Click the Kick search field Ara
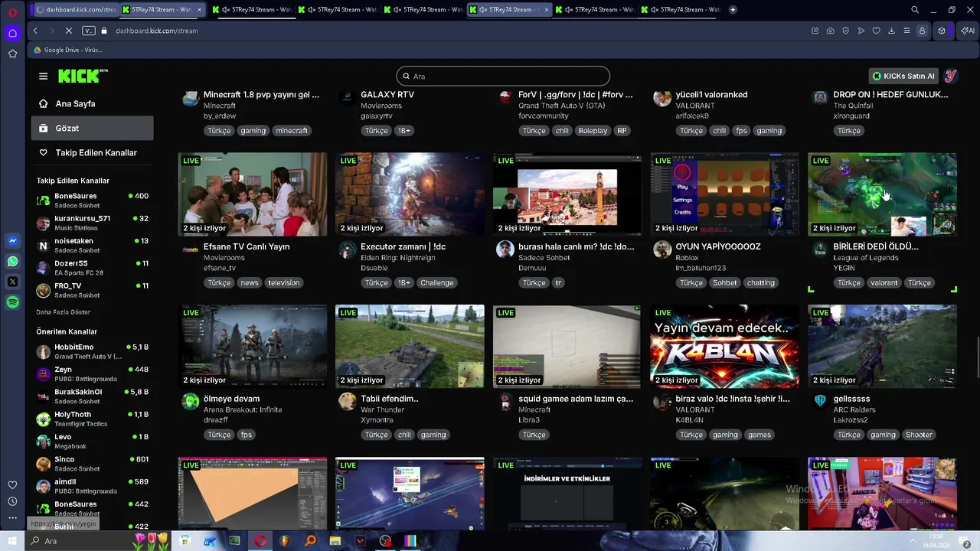Screen dimensions: 980x551 pos(503,76)
